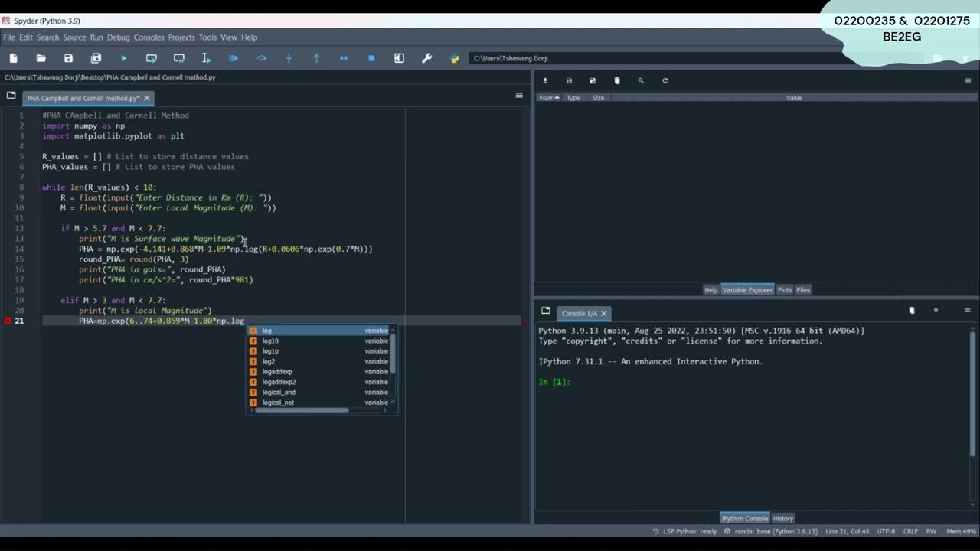
Task: Open the editor pane options hamburger menu
Action: 519,96
